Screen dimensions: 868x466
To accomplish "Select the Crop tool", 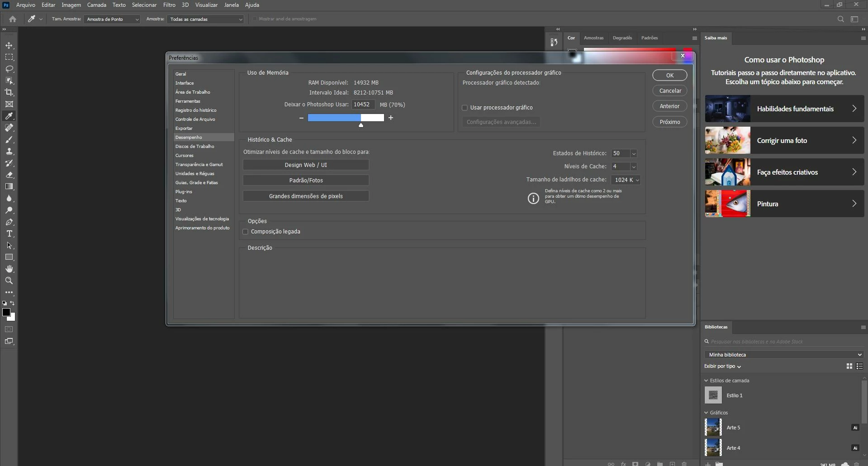I will (9, 92).
